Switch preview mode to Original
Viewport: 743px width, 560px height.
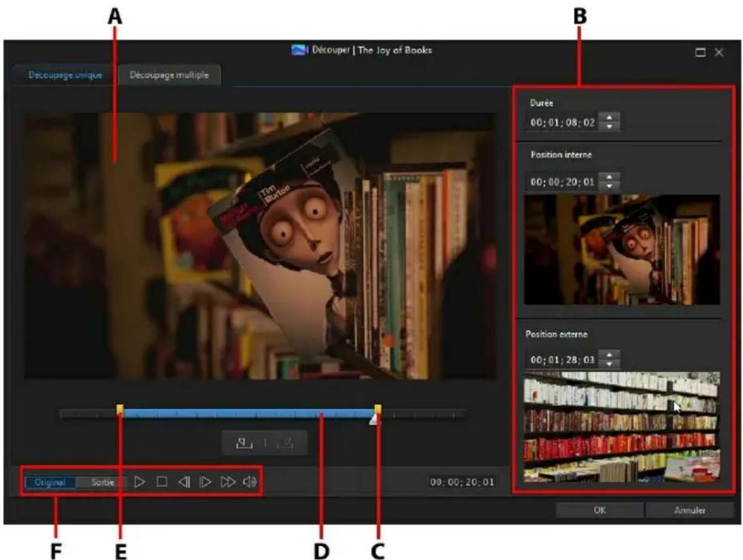click(50, 482)
